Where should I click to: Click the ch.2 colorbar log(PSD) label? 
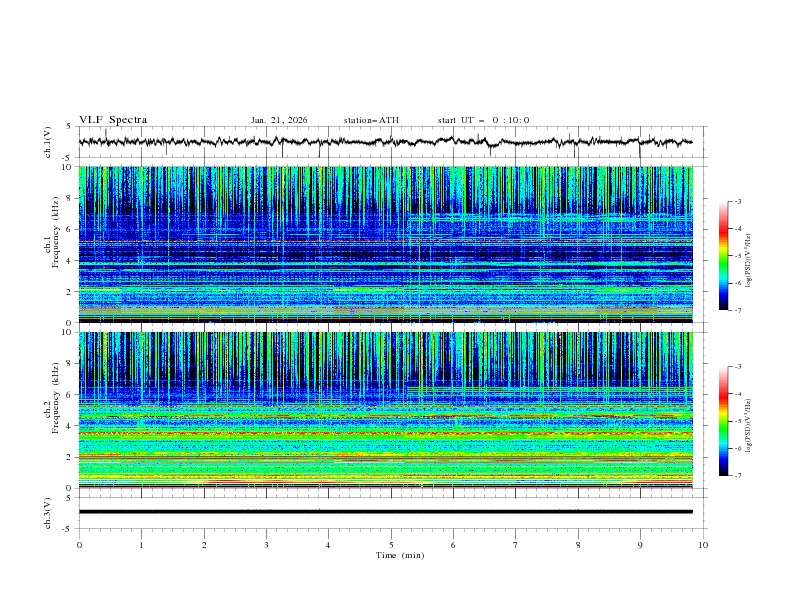(x=749, y=421)
